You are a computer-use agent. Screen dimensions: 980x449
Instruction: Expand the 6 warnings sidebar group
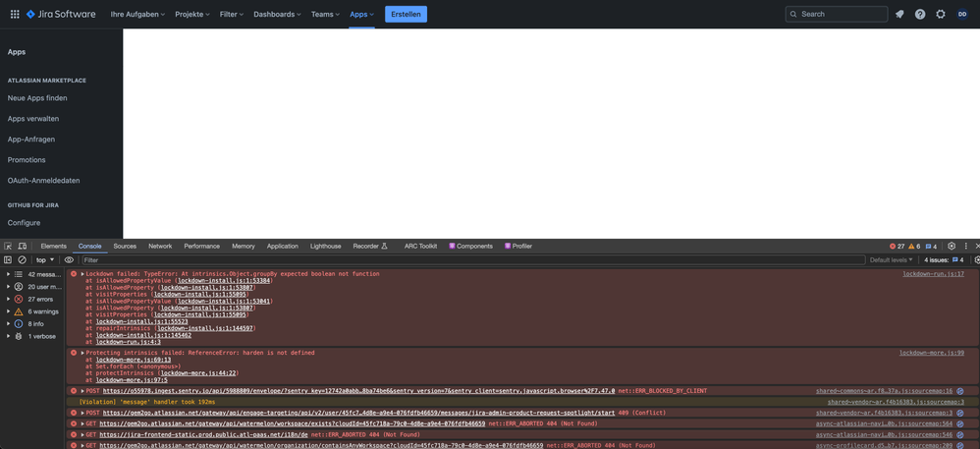pos(8,311)
